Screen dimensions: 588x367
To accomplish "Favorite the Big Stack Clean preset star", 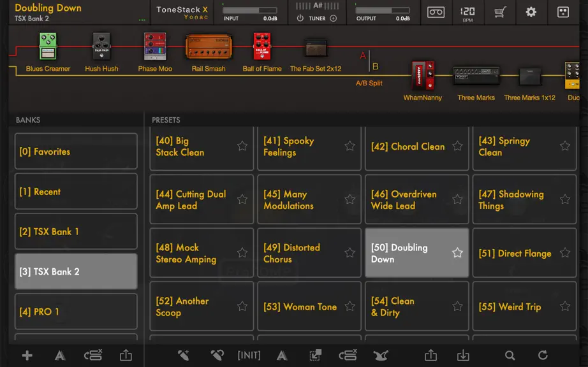I will pos(242,146).
